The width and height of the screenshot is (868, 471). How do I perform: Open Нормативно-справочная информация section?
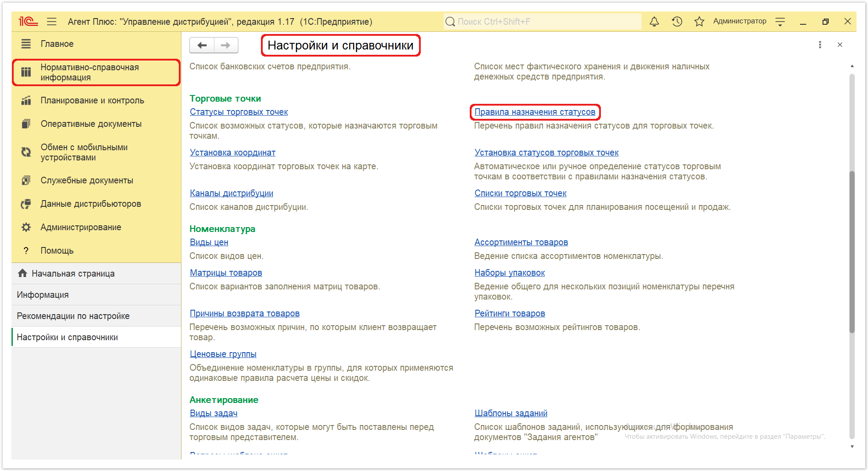96,72
